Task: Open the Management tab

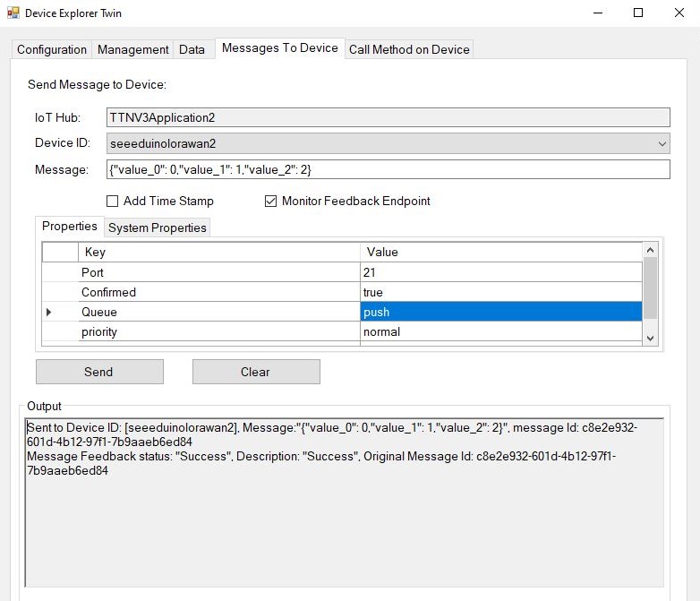Action: (x=132, y=50)
